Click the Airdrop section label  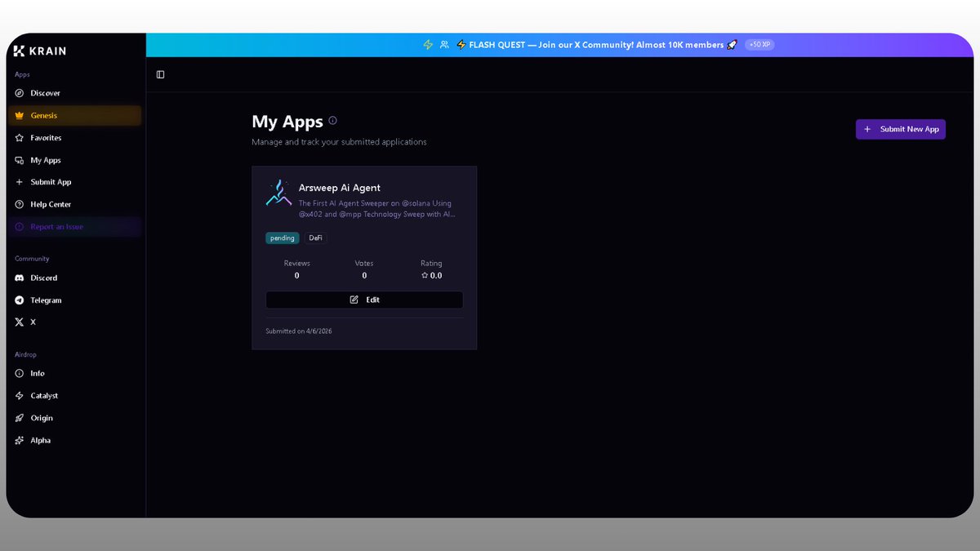click(25, 355)
